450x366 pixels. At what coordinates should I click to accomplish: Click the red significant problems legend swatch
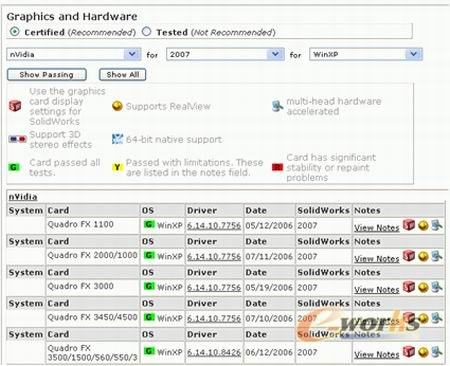coord(277,167)
